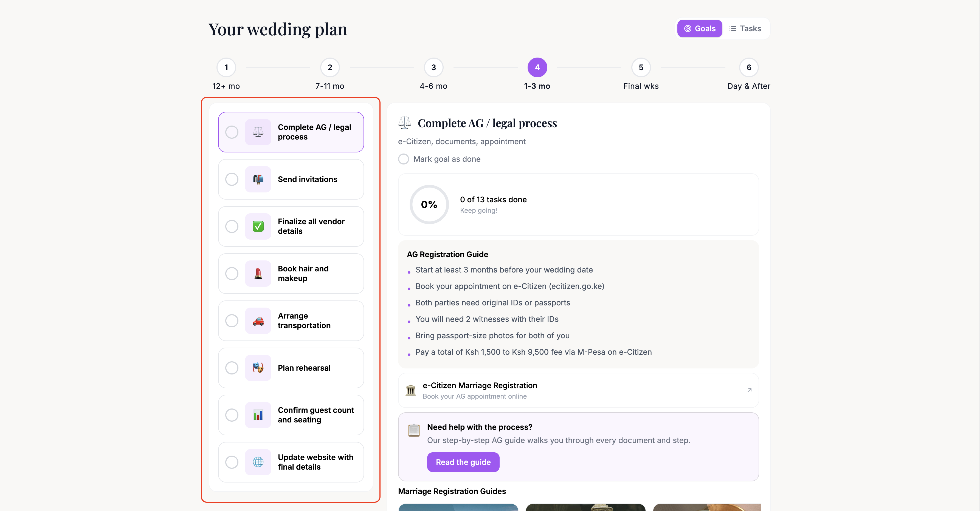The height and width of the screenshot is (511, 980).
Task: Click the 0% progress ring
Action: [x=429, y=205]
